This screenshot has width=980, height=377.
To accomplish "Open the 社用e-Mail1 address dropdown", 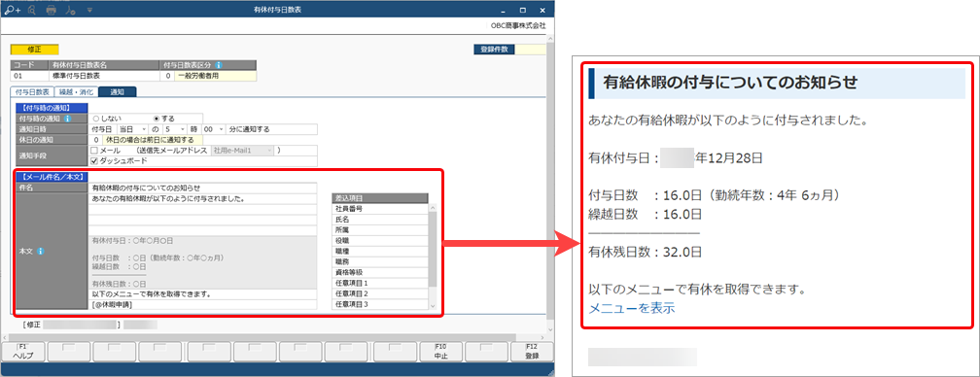I will [x=242, y=151].
